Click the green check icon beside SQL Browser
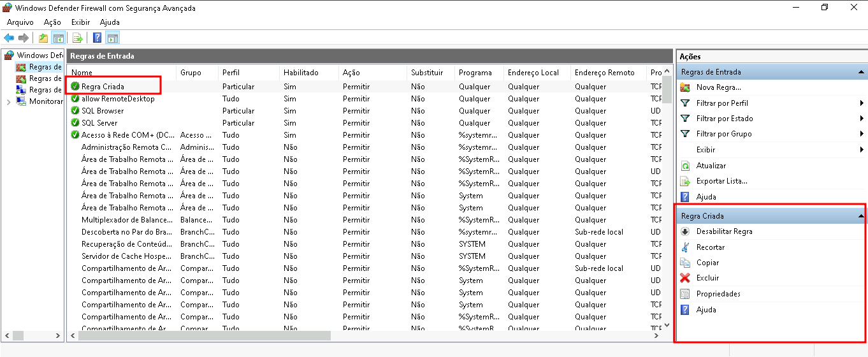Screen dimensions: 868x357 point(75,111)
